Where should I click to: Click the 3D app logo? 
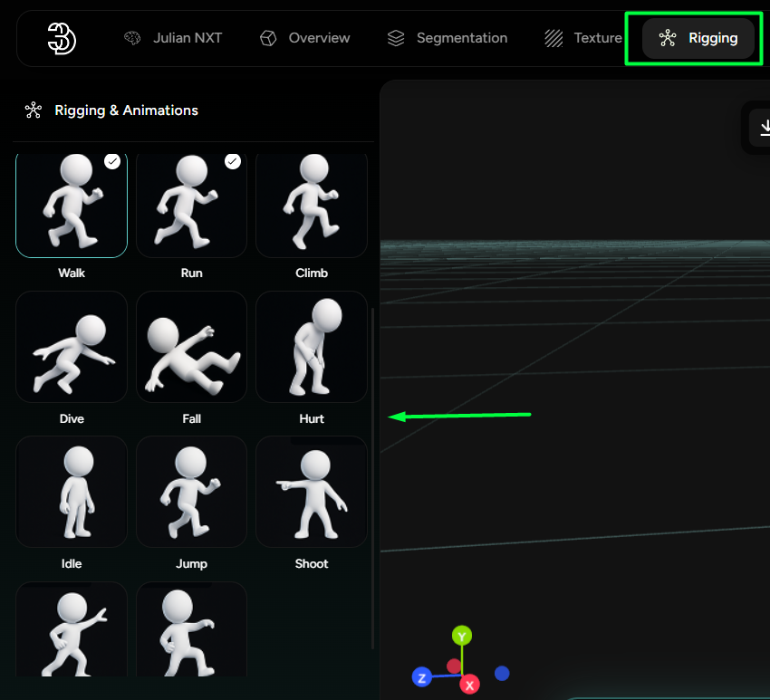click(61, 38)
